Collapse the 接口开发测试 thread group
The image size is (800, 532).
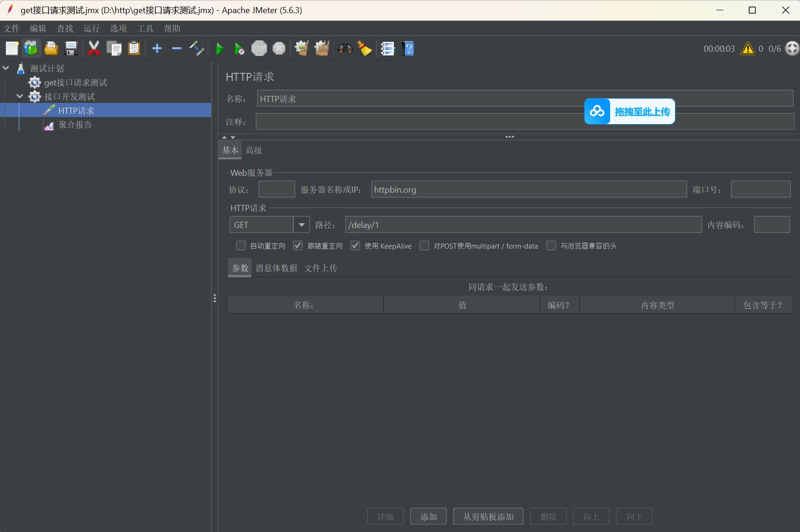coord(20,96)
